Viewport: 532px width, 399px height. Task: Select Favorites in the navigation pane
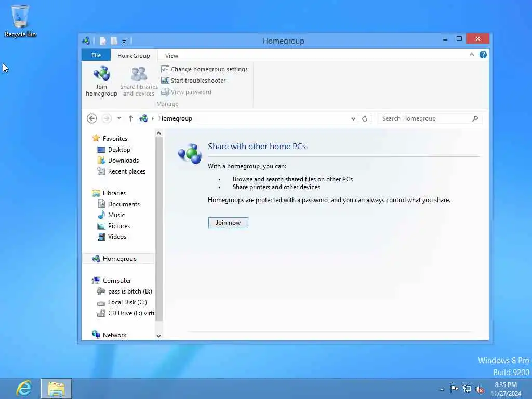coord(115,138)
